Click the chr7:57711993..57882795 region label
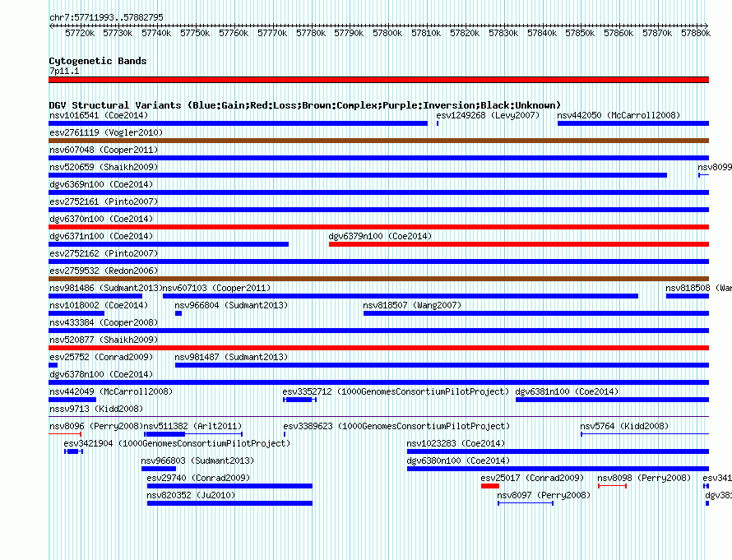732x560 pixels. pos(106,17)
